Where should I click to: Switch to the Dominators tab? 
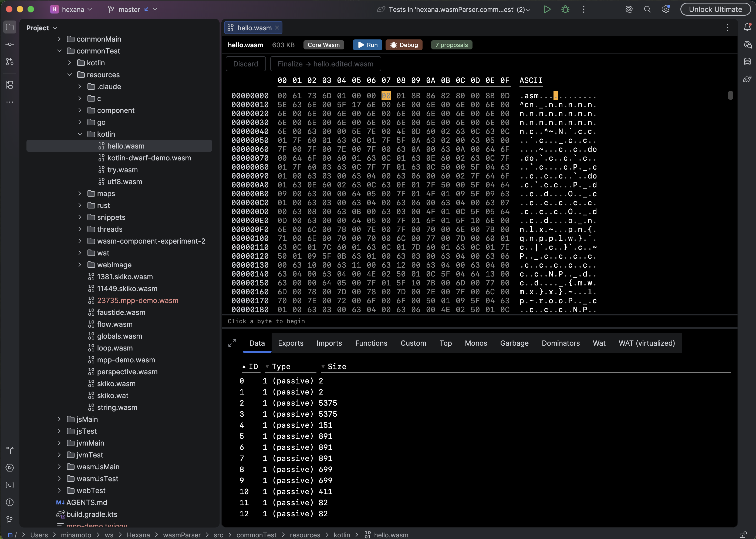(x=561, y=343)
